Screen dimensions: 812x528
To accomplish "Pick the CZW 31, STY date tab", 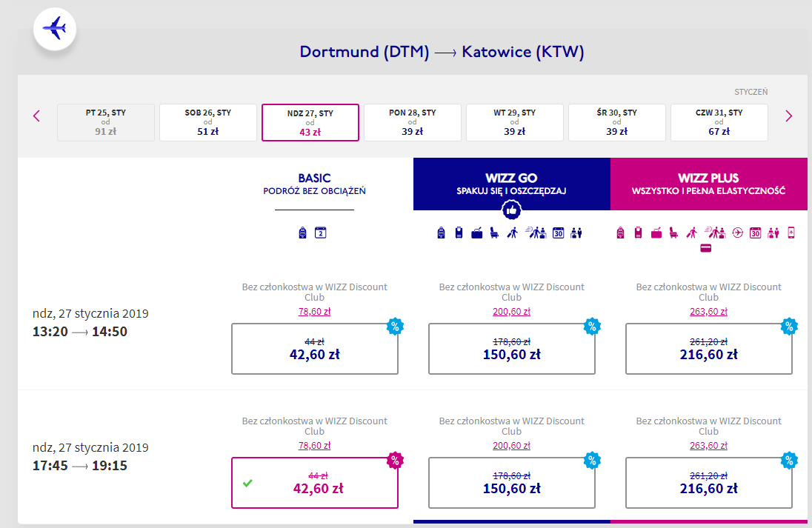I will point(719,122).
